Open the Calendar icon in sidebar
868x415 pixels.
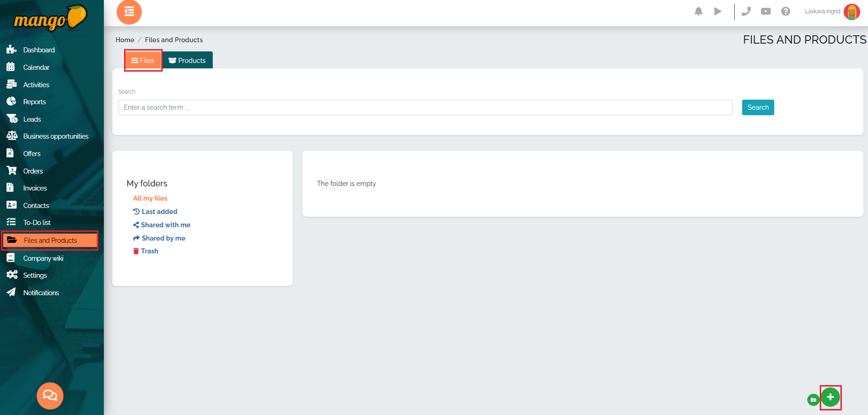[x=11, y=67]
